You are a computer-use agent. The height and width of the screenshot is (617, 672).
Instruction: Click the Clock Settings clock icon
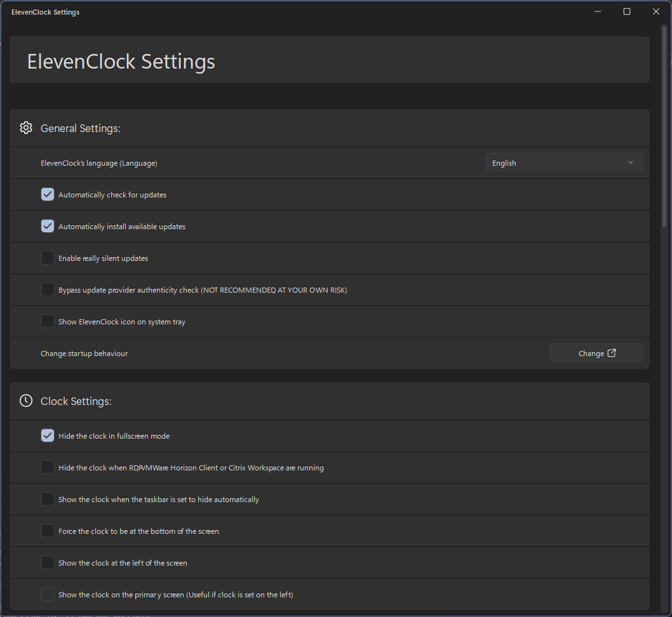(26, 401)
